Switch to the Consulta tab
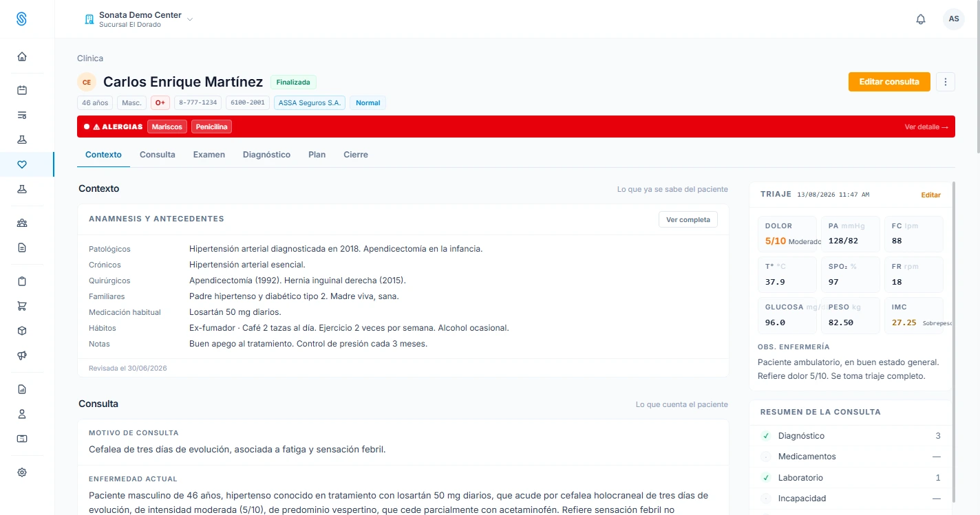980x515 pixels. (x=158, y=155)
